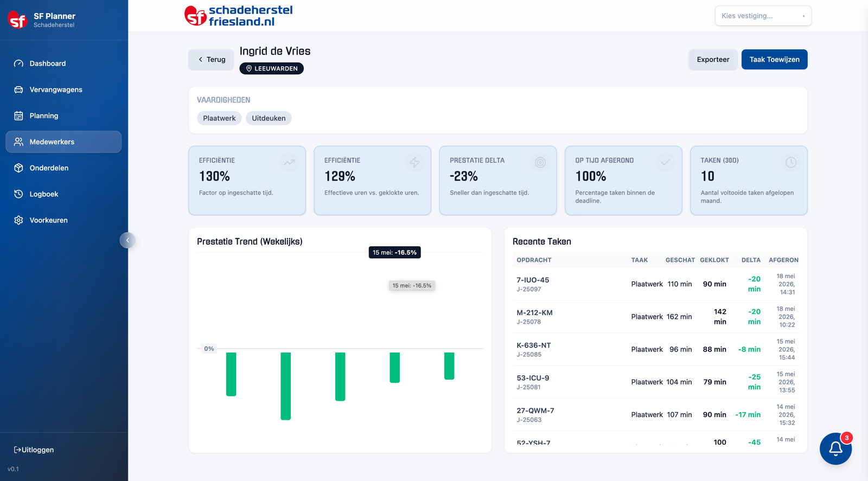Click the Uitdeuken skill tag
The image size is (868, 481).
(x=269, y=118)
